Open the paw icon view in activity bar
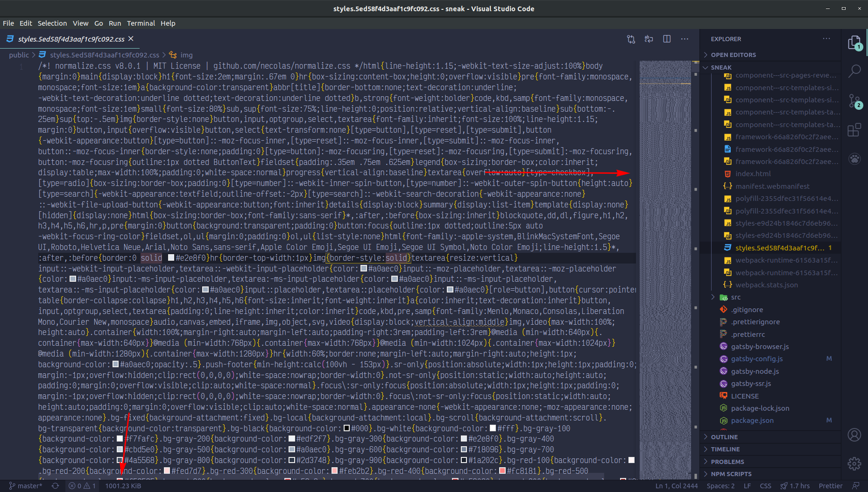Screen dimensions: 868x492 pos(854,159)
